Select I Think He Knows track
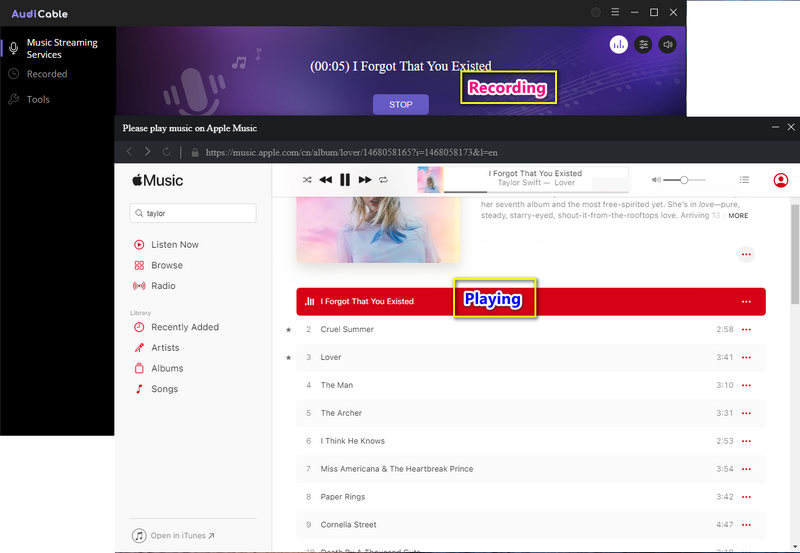 (x=531, y=441)
